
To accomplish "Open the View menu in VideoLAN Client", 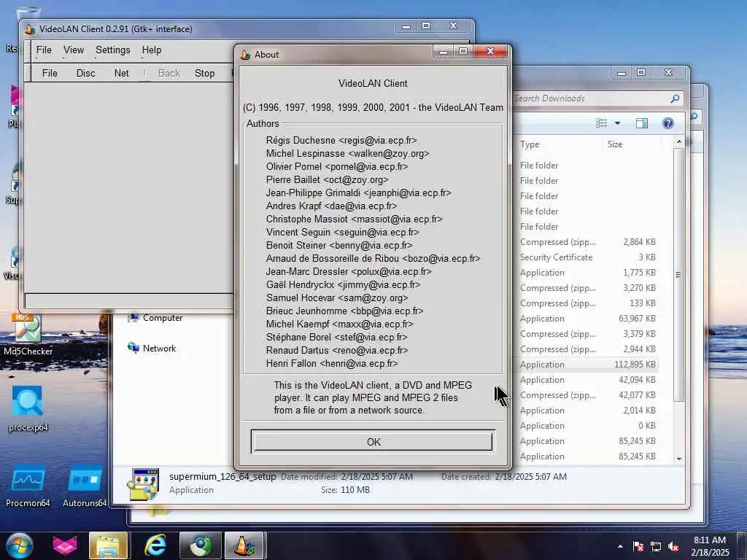I will click(74, 50).
